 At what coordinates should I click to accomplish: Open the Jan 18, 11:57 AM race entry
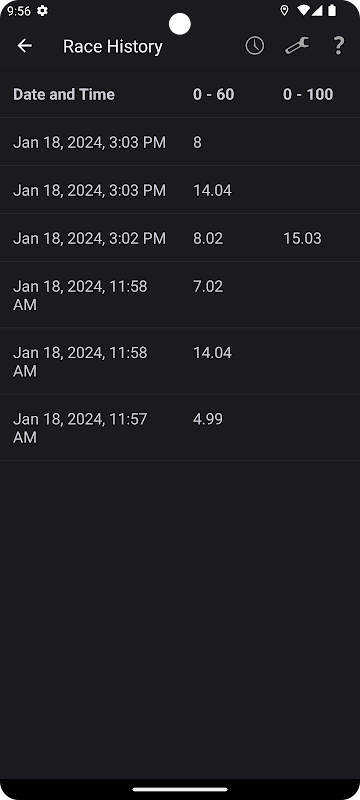180,428
